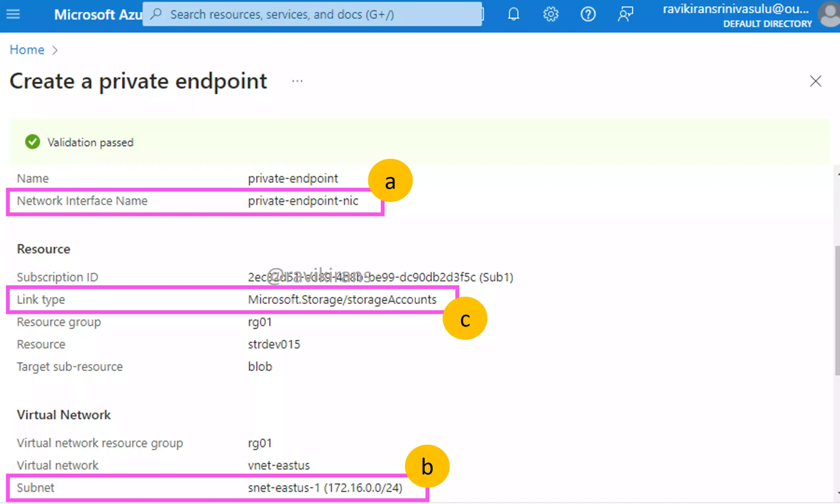Select Microsoft.Storage/storageAccounts link type value
The image size is (840, 504).
pyautogui.click(x=342, y=300)
